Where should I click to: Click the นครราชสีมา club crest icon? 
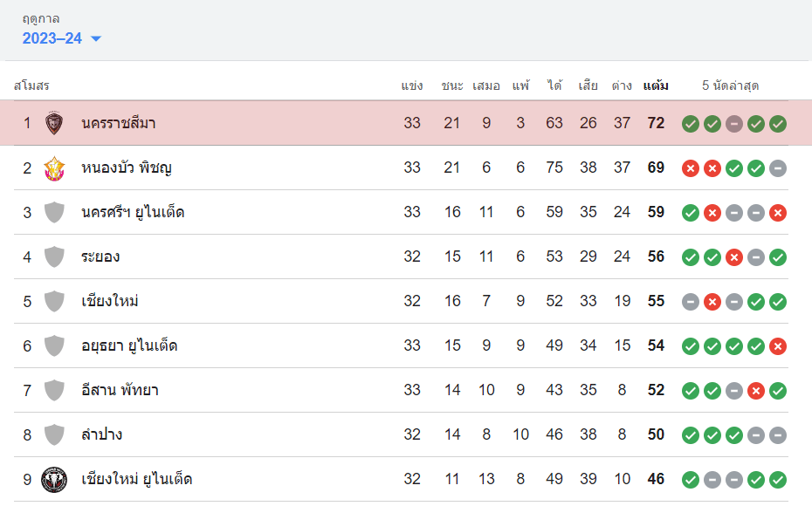(54, 124)
